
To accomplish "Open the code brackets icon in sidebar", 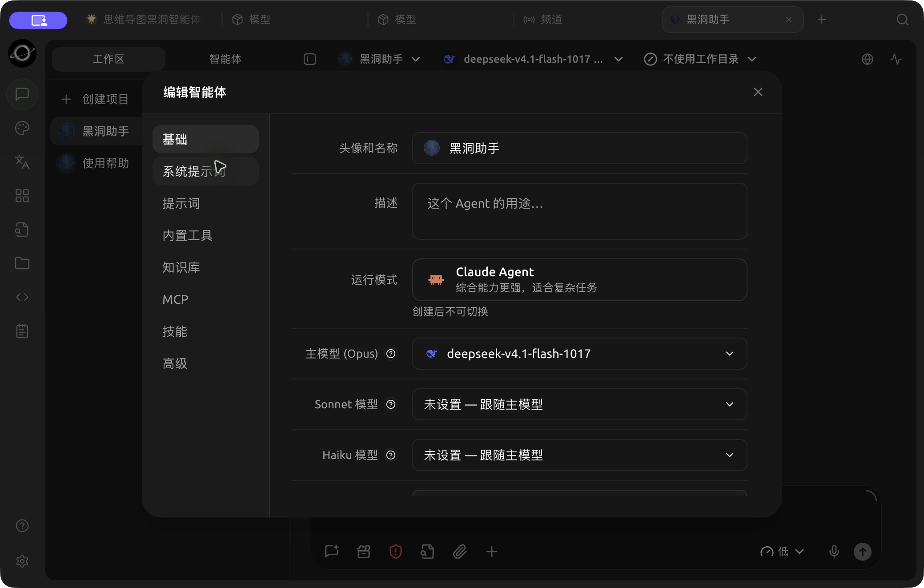I will pos(22,297).
